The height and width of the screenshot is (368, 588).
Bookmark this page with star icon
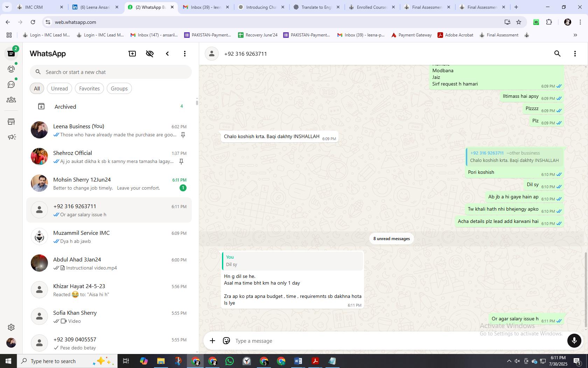pos(519,22)
